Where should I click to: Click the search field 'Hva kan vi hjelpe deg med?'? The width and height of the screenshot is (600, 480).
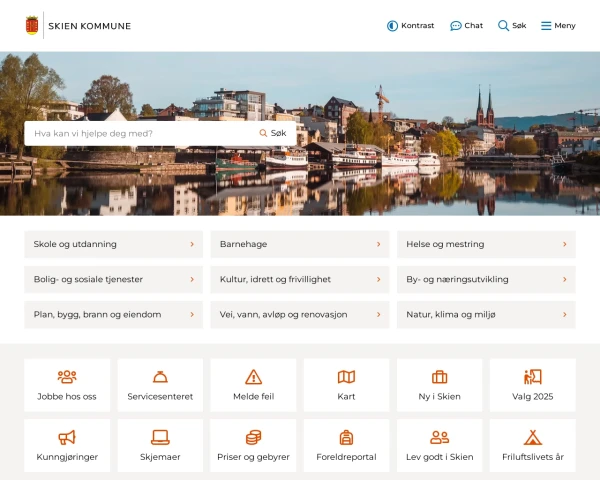click(140, 133)
